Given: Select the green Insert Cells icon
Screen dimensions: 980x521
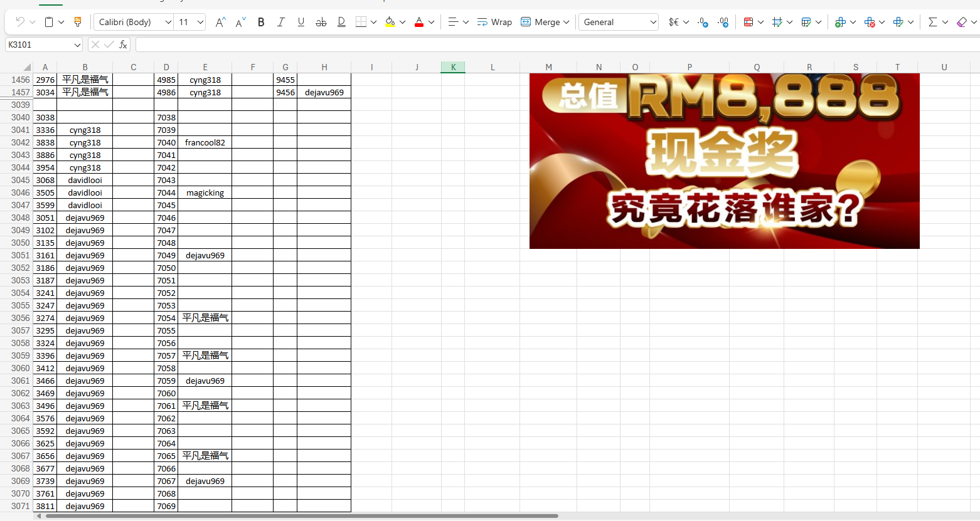Looking at the screenshot, I should 841,22.
